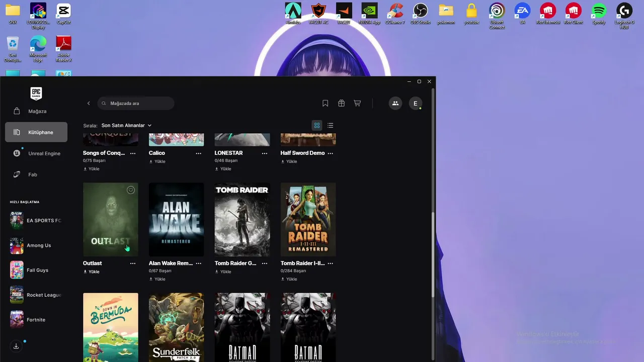Open the Tomb Raider I-II-III Remastered cover
The height and width of the screenshot is (362, 644).
(308, 220)
